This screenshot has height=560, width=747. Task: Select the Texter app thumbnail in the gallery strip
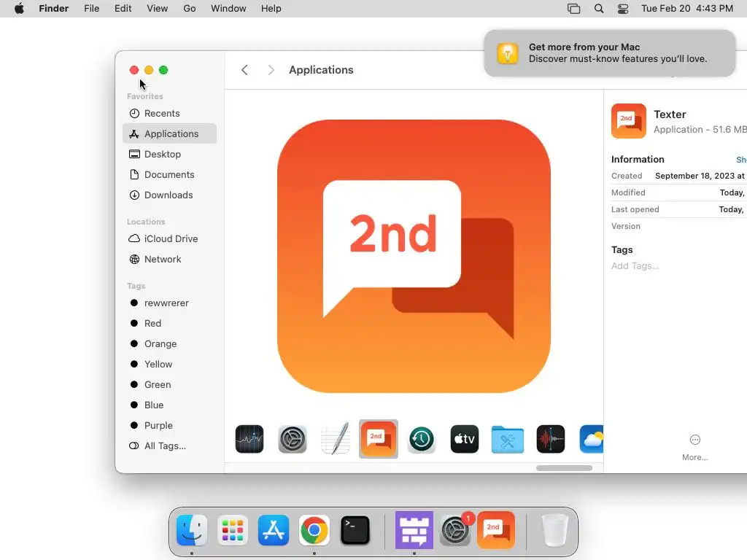(x=379, y=439)
